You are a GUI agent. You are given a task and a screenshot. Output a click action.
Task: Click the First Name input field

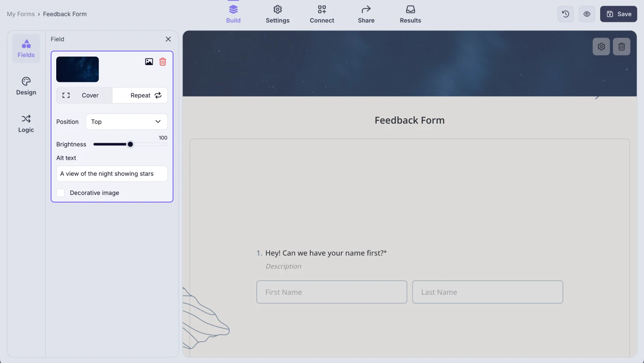331,292
